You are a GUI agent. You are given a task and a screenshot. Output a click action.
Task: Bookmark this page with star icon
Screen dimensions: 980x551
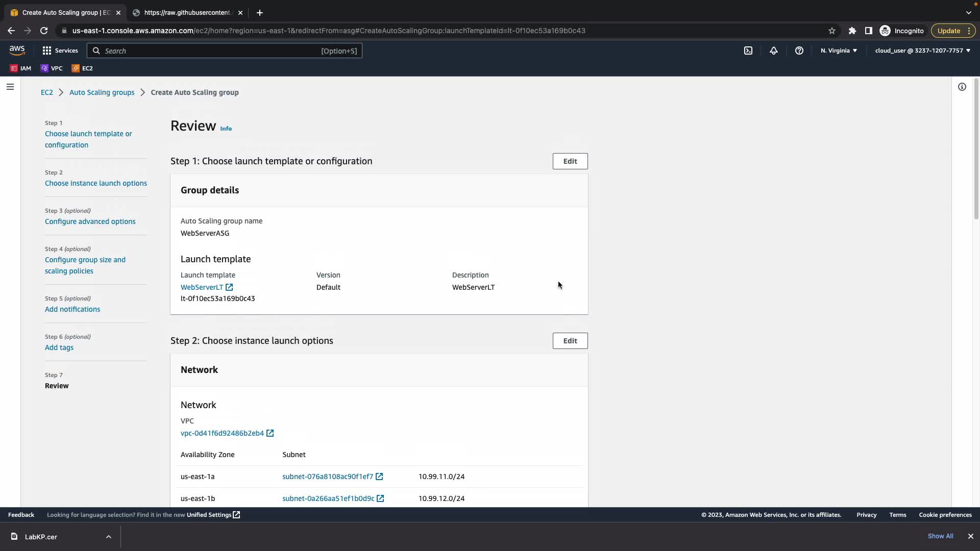tap(832, 31)
